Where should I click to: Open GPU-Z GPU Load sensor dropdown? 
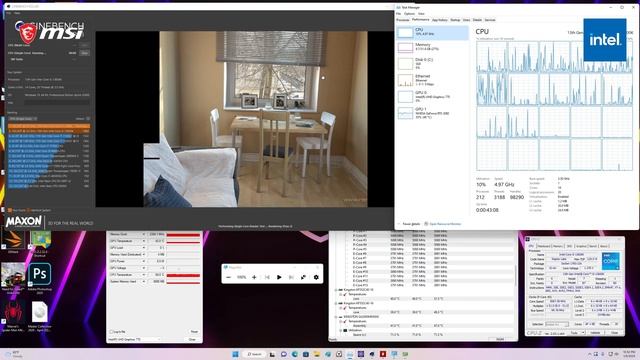[143, 248]
